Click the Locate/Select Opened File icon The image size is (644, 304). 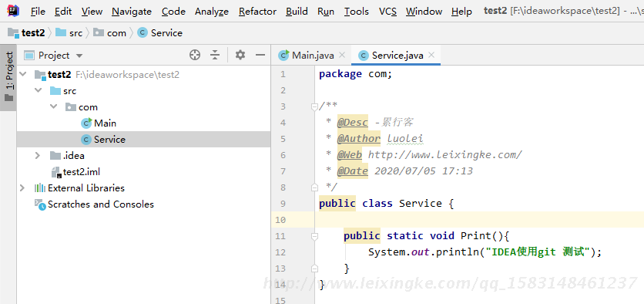pos(195,55)
